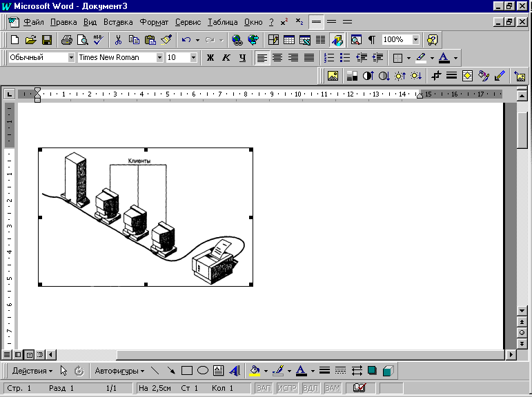
Task: Open the Вставка menu
Action: point(118,22)
